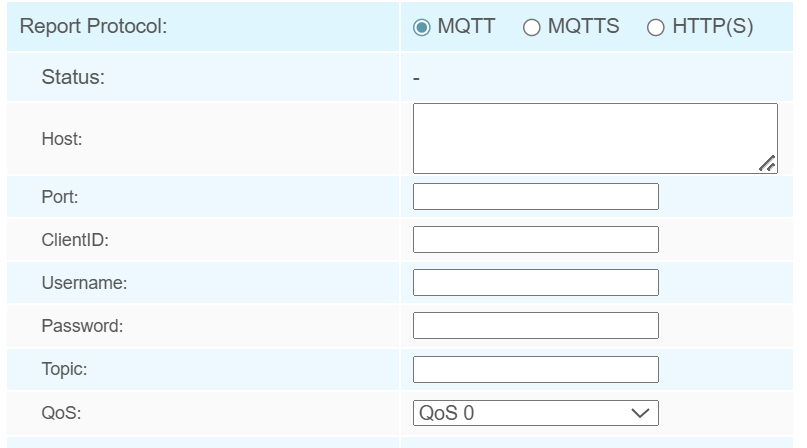Click the "Report Protocol:" label
The height and width of the screenshot is (448, 807).
93,27
